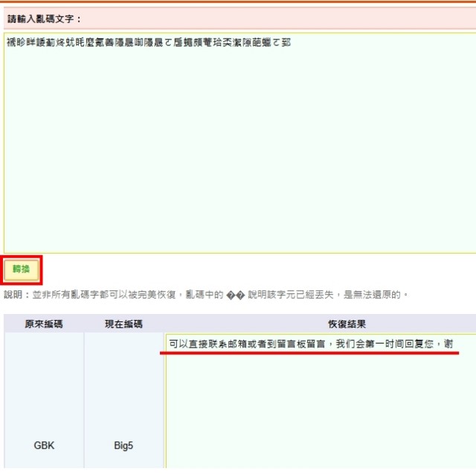Click the 謝 character ending recovered text
The height and width of the screenshot is (474, 476).
point(448,343)
